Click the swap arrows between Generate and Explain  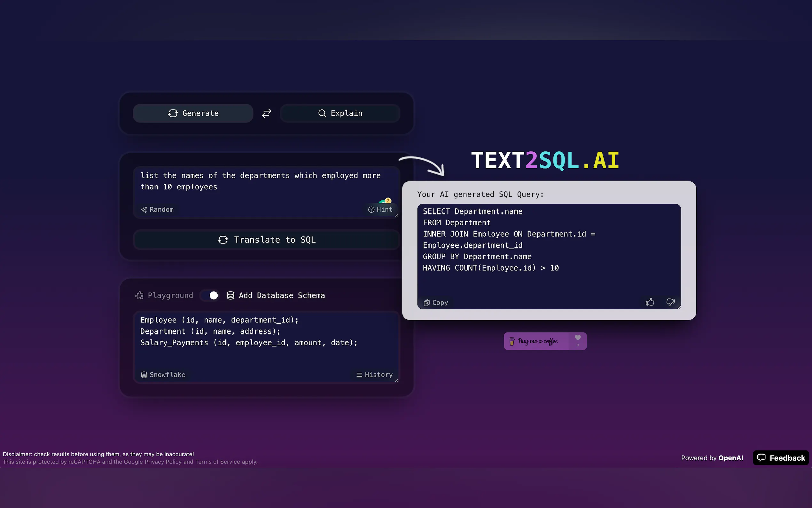point(266,113)
